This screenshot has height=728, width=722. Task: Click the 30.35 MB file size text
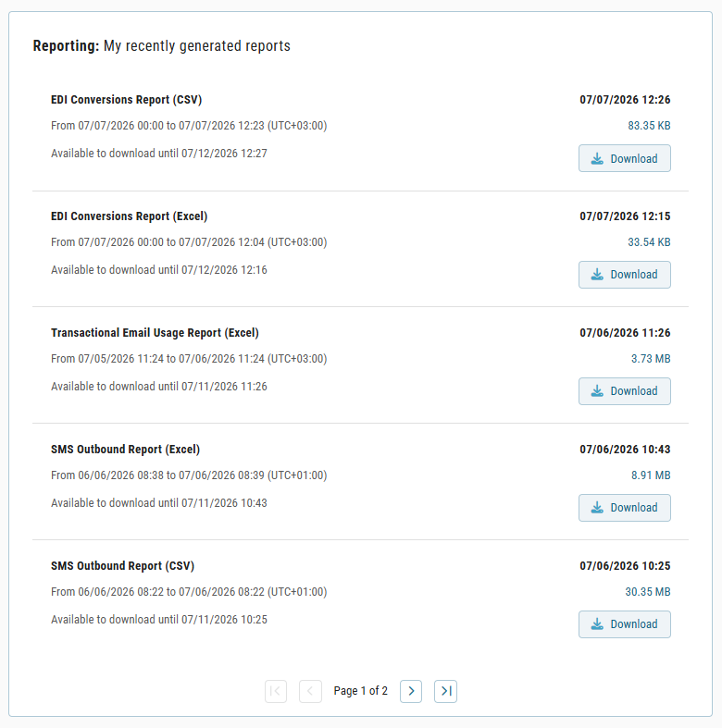(x=648, y=592)
